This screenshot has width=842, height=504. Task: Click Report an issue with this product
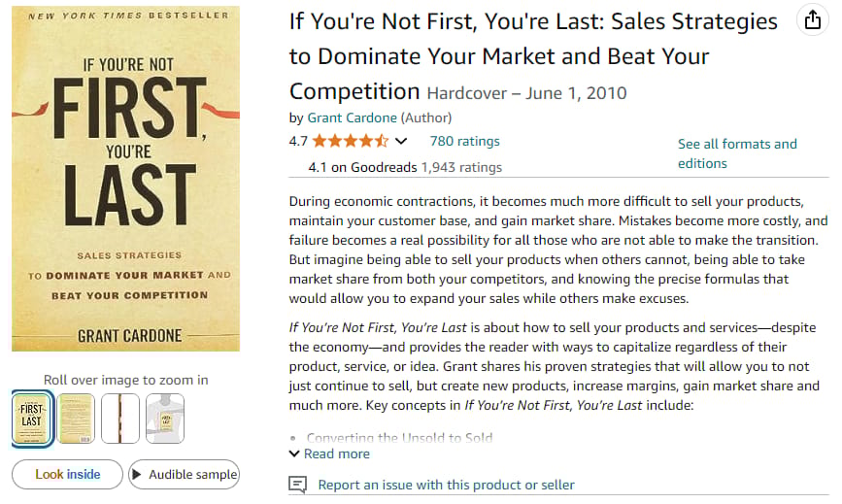pyautogui.click(x=446, y=485)
